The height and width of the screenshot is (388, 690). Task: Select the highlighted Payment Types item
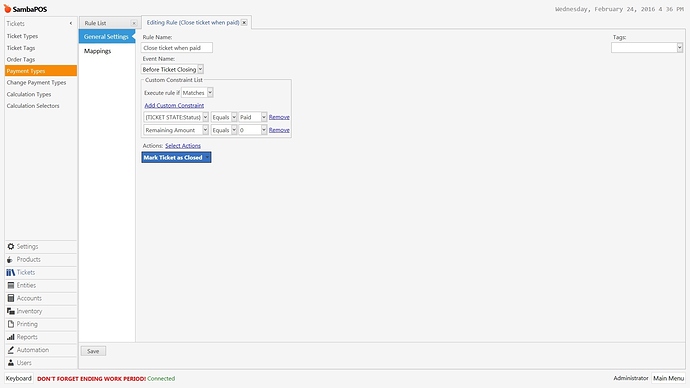pyautogui.click(x=40, y=71)
